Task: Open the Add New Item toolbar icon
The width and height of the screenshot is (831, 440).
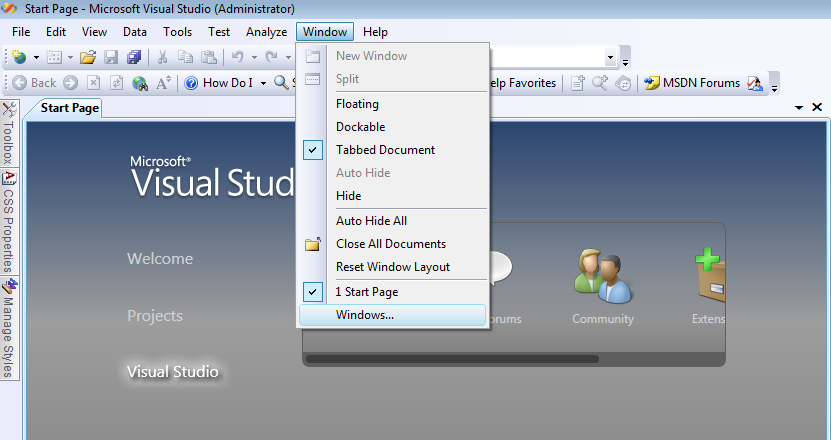Action: pyautogui.click(x=54, y=57)
